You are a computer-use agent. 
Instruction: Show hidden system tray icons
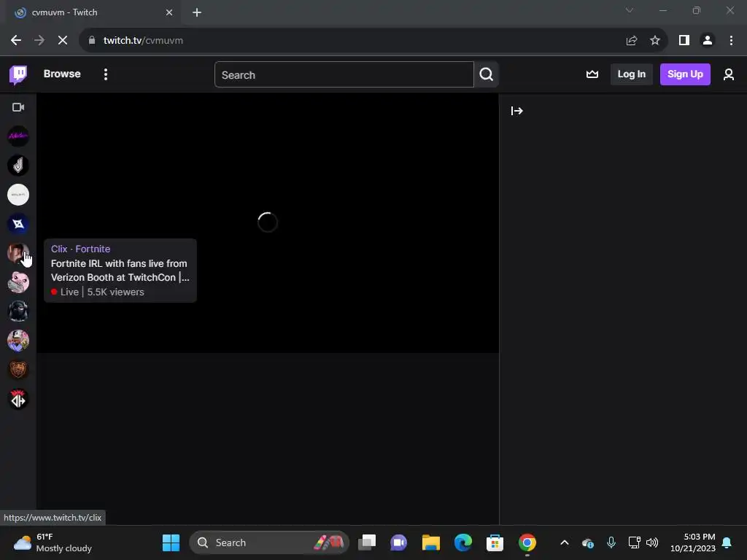565,542
